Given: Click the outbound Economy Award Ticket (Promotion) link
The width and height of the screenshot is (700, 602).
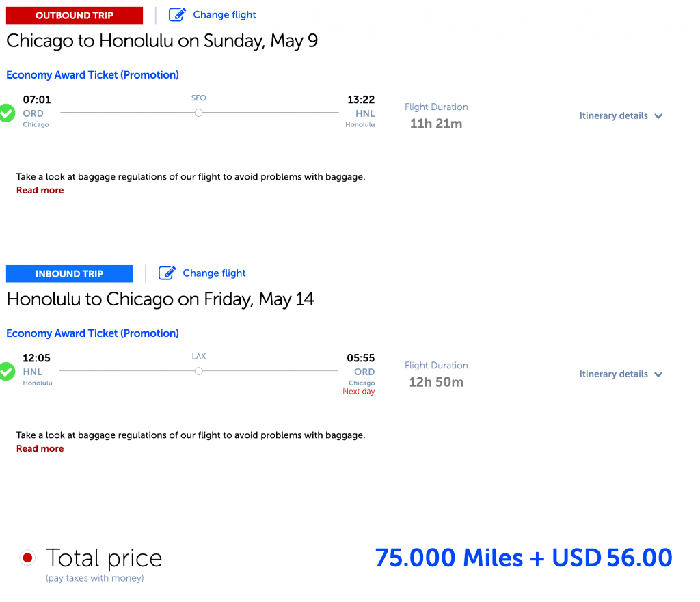Looking at the screenshot, I should 92,75.
